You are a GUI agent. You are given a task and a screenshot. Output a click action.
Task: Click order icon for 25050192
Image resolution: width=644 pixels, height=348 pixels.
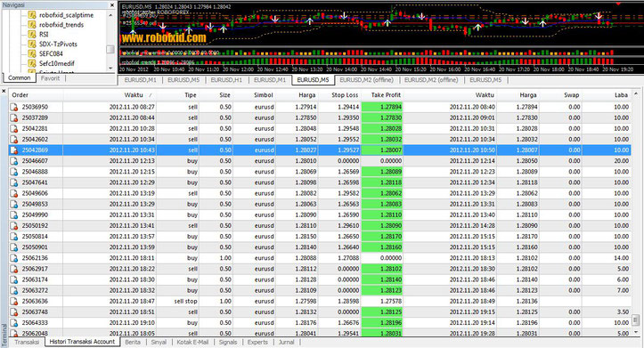point(14,226)
